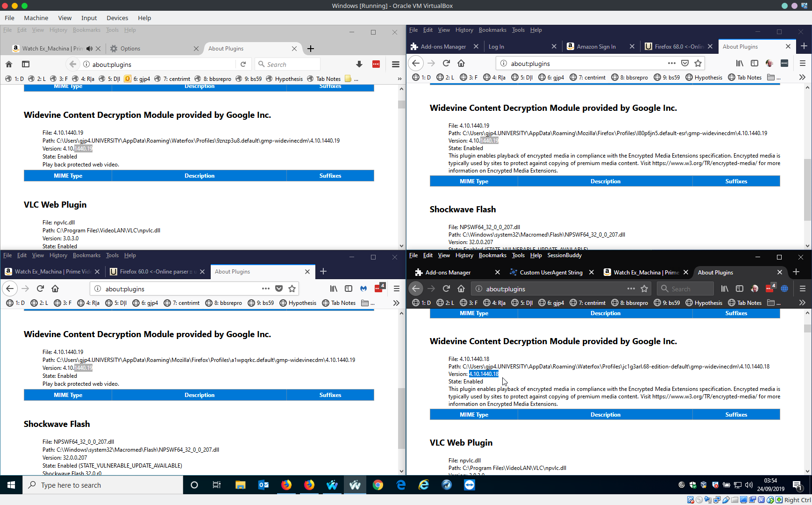This screenshot has height=505, width=812.
Task: Toggle sidebar icon in bottom-left Firefox window
Action: point(349,289)
